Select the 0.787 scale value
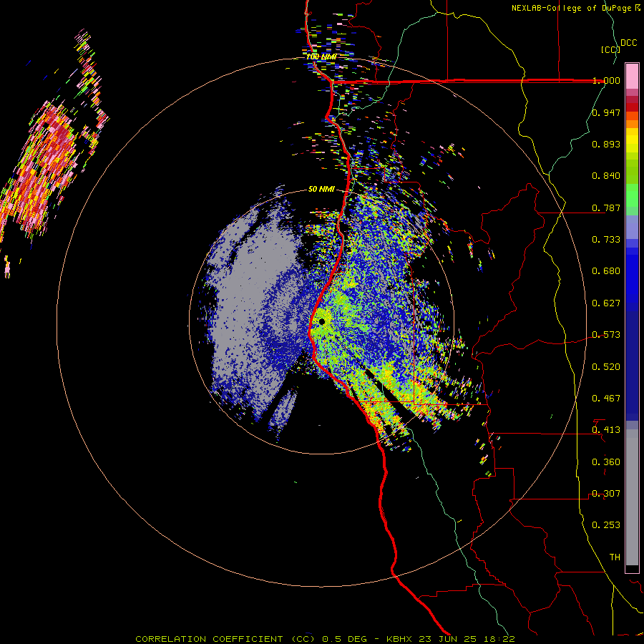Viewport: 644px width, 644px height. click(x=606, y=208)
